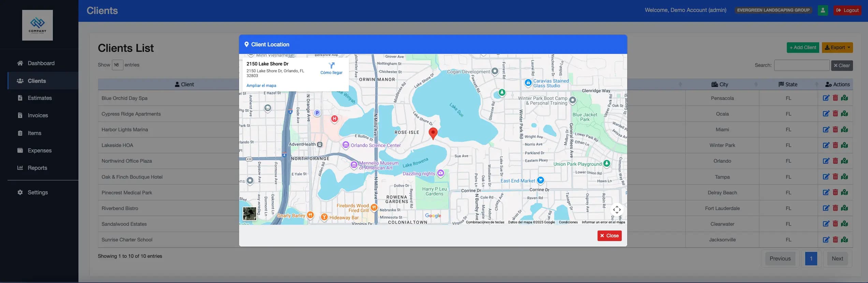Viewport: 868px width, 283px height.
Task: Open Settings in the sidebar
Action: [x=38, y=193]
